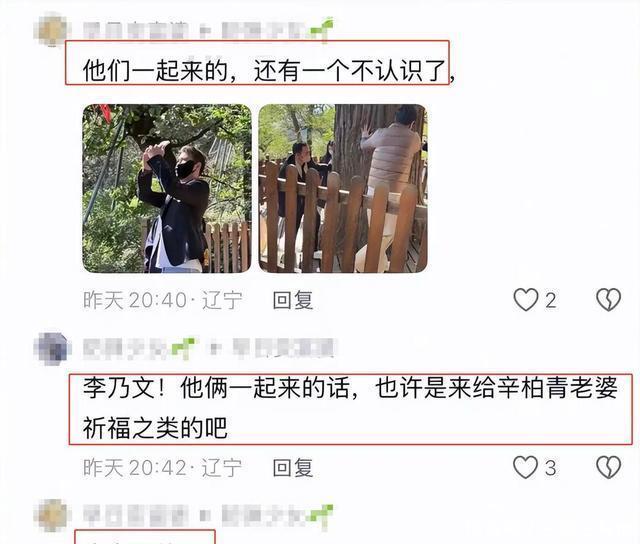Open first commenter's blurred avatar
Image resolution: width=640 pixels, height=544 pixels.
[x=51, y=30]
